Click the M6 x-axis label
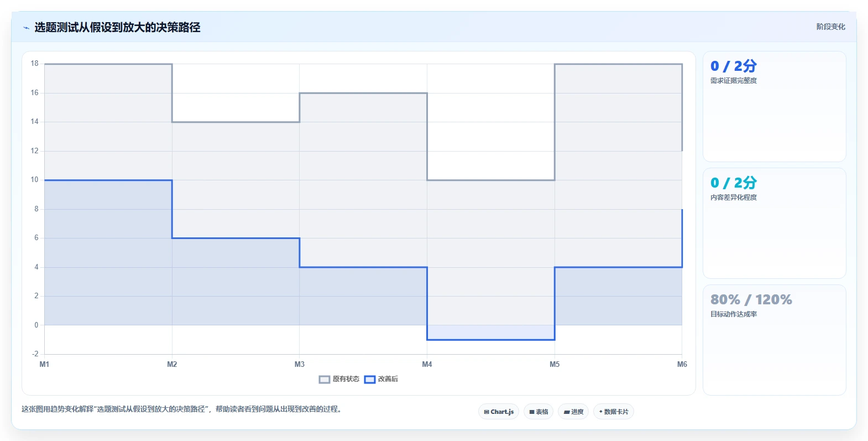This screenshot has height=441, width=868. click(682, 364)
